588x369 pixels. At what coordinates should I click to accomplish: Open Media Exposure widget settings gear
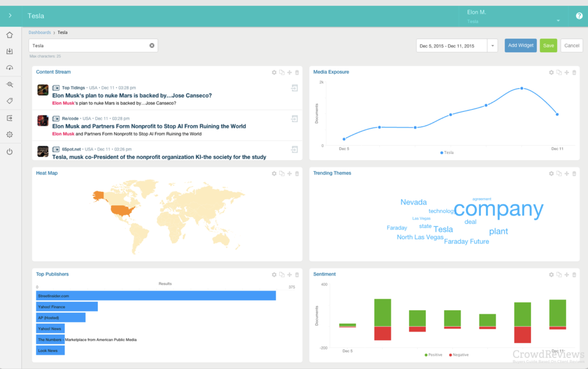[551, 73]
